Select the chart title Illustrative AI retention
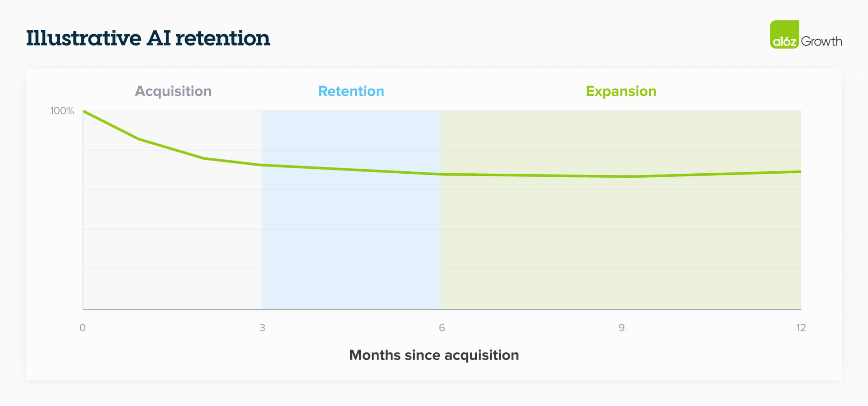This screenshot has height=406, width=868. [x=148, y=38]
